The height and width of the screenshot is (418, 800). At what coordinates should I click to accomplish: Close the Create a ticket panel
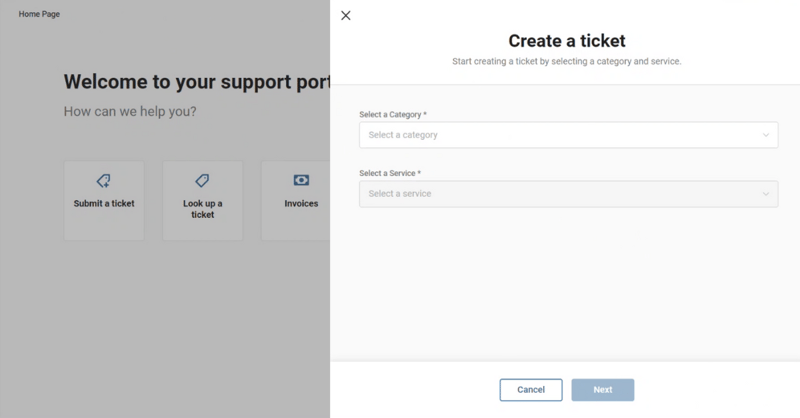(x=346, y=15)
